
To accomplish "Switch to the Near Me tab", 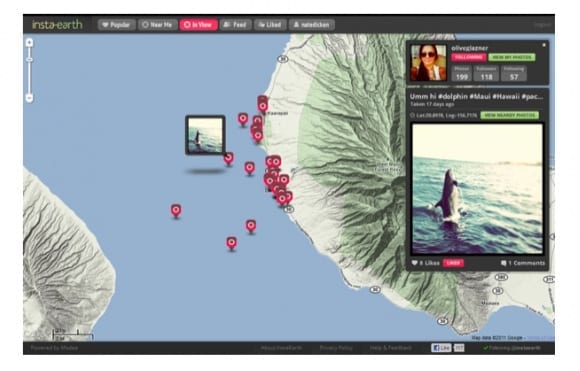I will (x=158, y=25).
